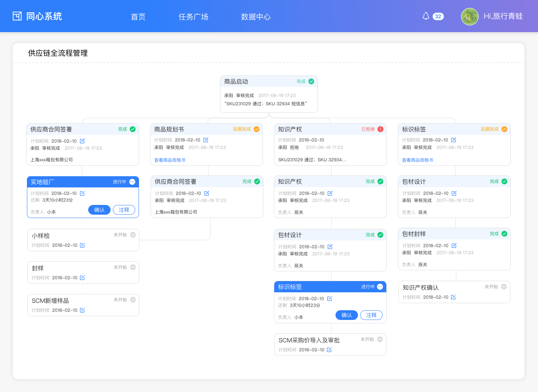The image size is (538, 392).
Task: Click the truncated SKU231029 通过; SKU 32934... text
Action: pyautogui.click(x=312, y=160)
